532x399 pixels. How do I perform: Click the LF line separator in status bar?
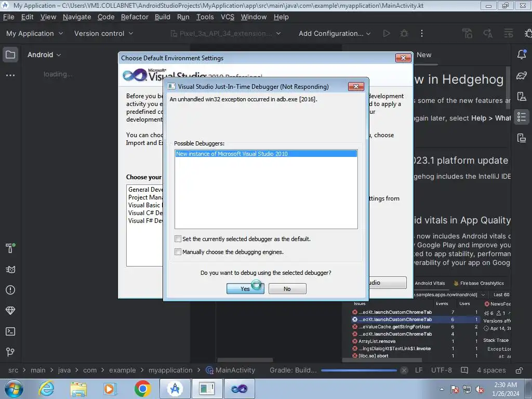pos(419,370)
